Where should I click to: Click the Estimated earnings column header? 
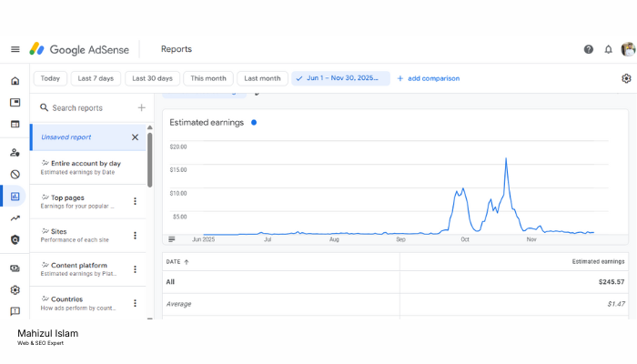click(598, 262)
